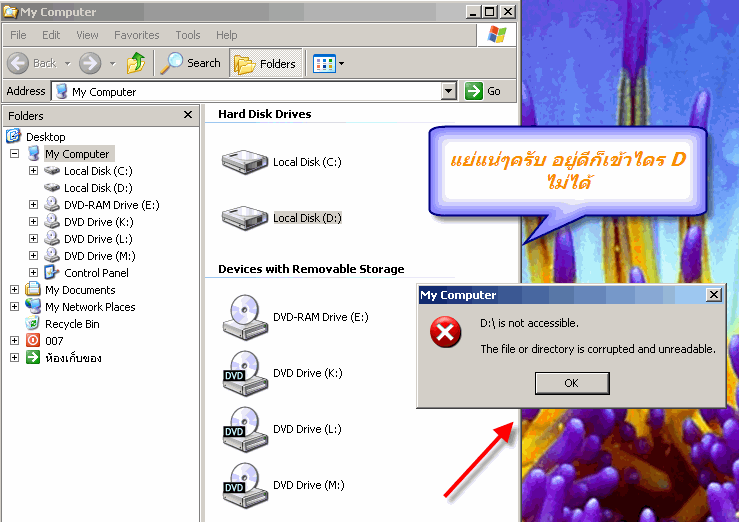Select DVD Drive (L:) icon in main pane
This screenshot has height=522, width=739.
pyautogui.click(x=245, y=429)
